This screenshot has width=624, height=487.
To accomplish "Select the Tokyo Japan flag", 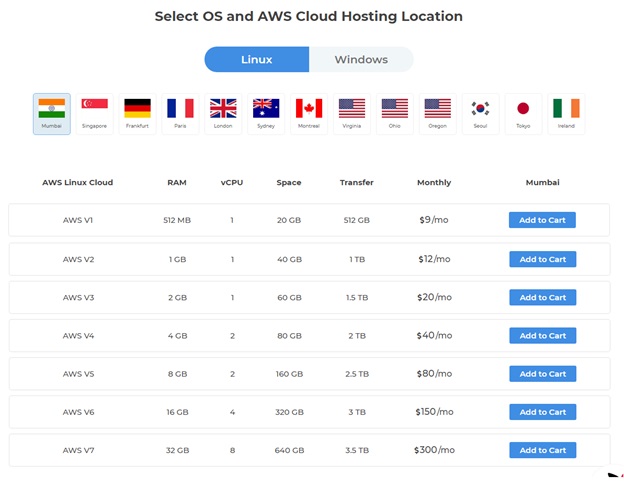I will pyautogui.click(x=523, y=114).
